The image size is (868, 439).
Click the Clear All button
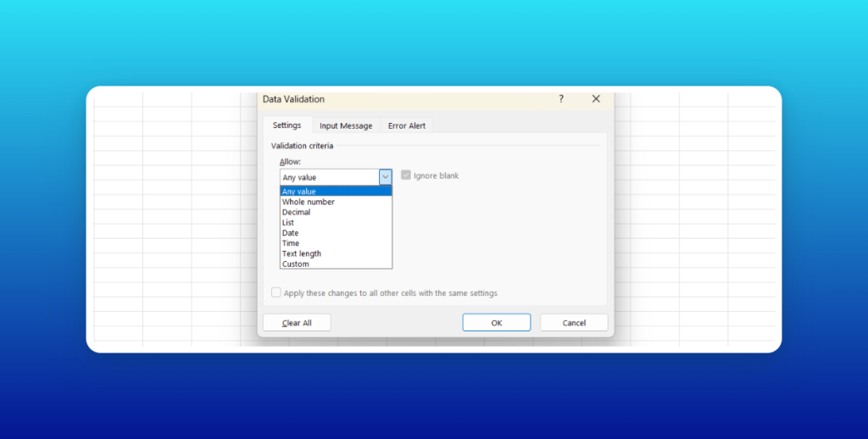(x=297, y=323)
